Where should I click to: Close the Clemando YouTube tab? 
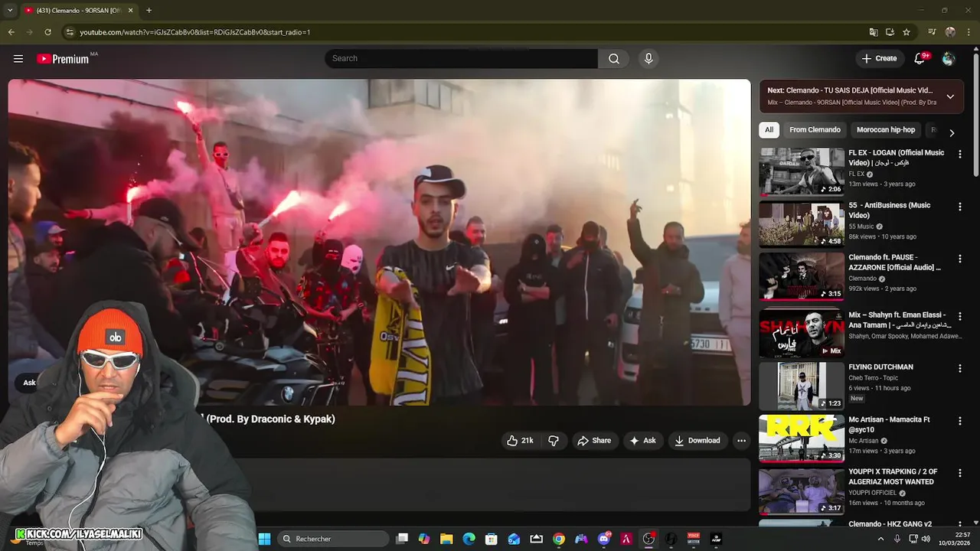coord(130,11)
